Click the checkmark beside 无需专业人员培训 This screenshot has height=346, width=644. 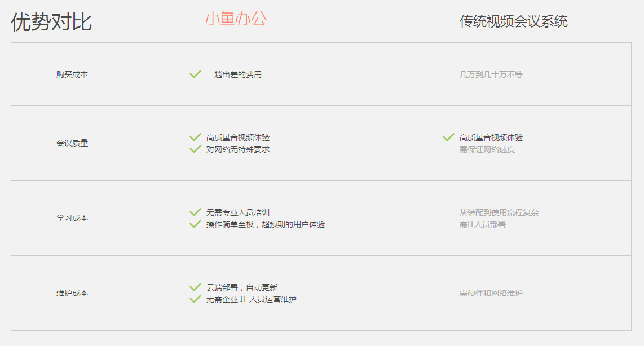click(x=195, y=212)
